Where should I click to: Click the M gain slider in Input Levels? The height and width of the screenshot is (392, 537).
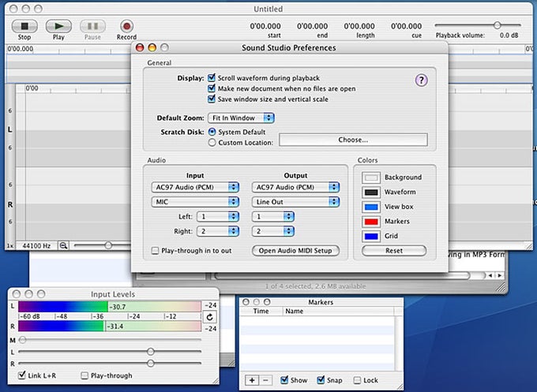[x=23, y=340]
